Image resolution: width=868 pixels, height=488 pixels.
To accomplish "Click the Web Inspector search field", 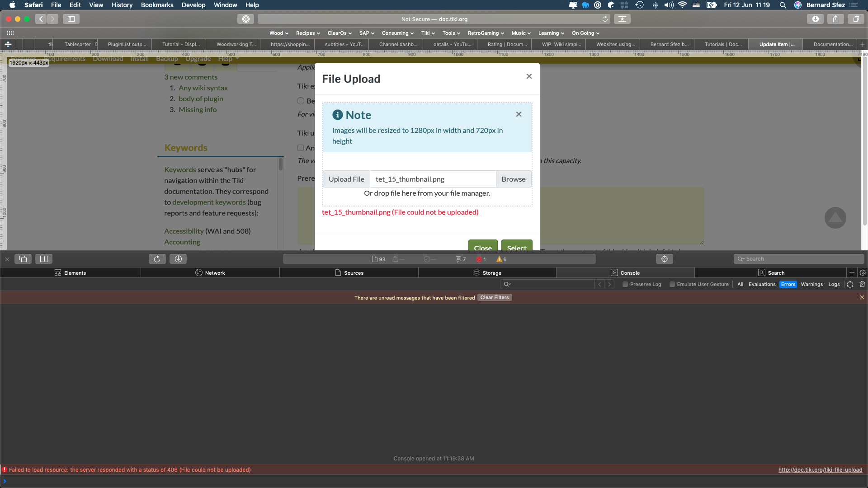I will coord(799,259).
